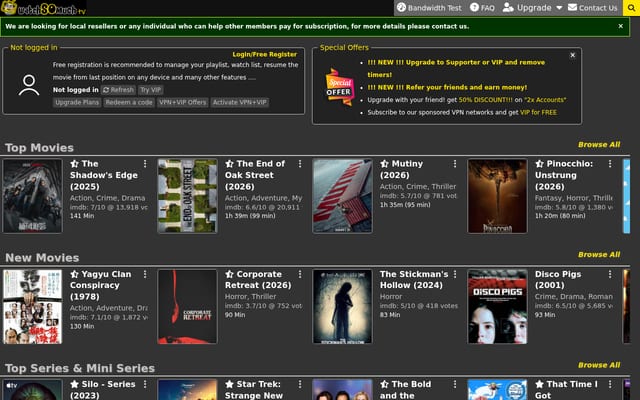Open The Stickman's Hollow poster

tap(342, 307)
